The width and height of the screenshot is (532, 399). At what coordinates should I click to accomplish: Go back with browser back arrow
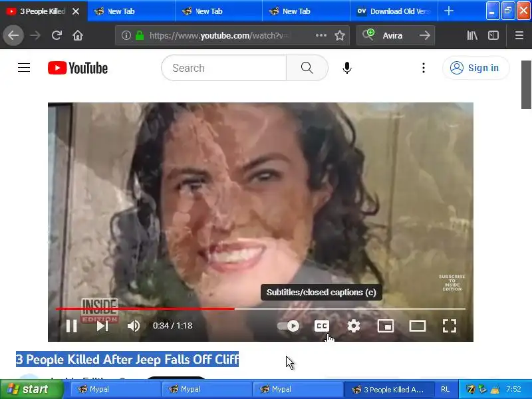coord(13,35)
